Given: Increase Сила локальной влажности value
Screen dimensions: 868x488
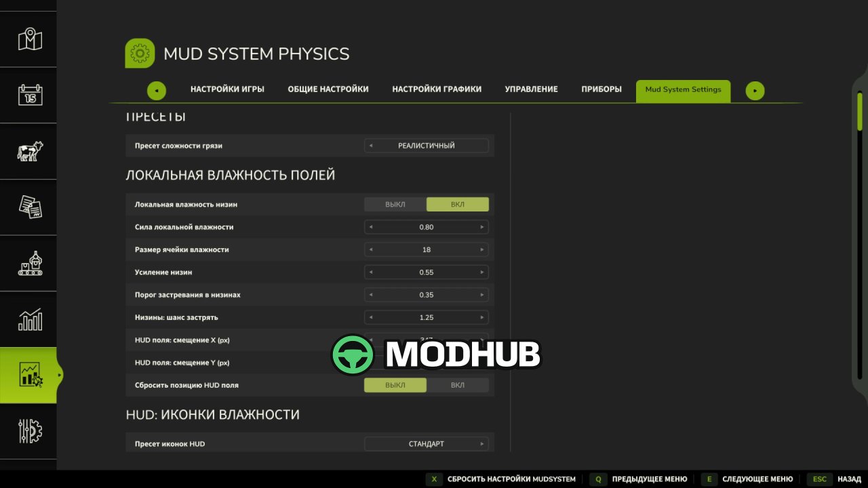Looking at the screenshot, I should click(x=482, y=227).
